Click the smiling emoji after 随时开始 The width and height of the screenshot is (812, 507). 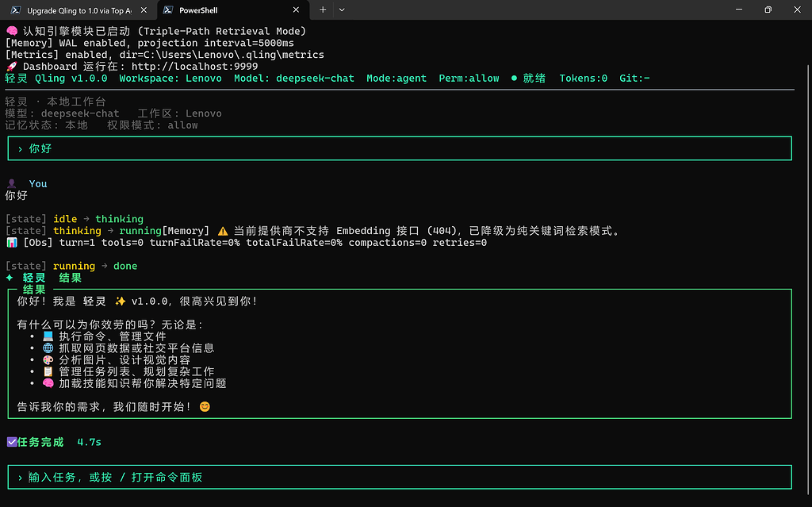(205, 406)
